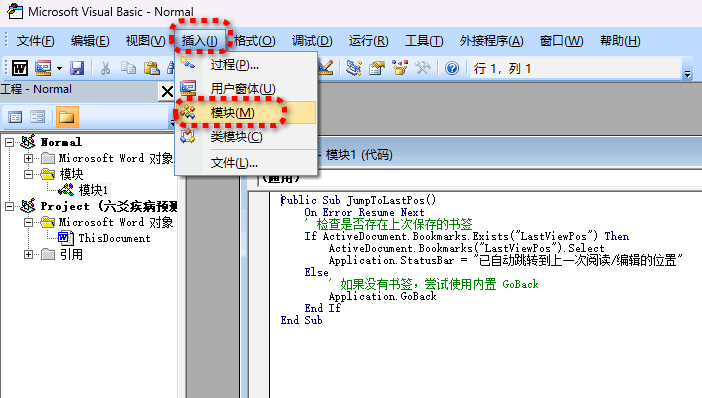Collapse the Project (六爻疾病预...) node
This screenshot has height=398, width=702.
coord(9,206)
